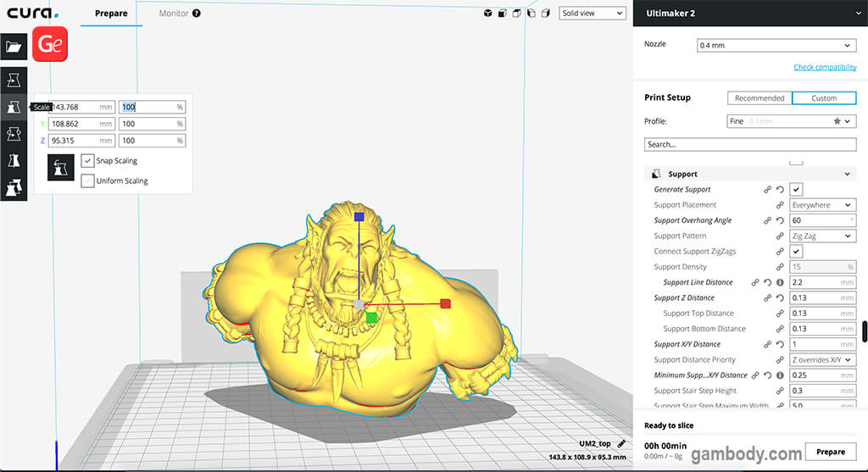Screen dimensions: 868x472
Task: Enable the Uniform Scaling checkbox
Action: coord(88,180)
